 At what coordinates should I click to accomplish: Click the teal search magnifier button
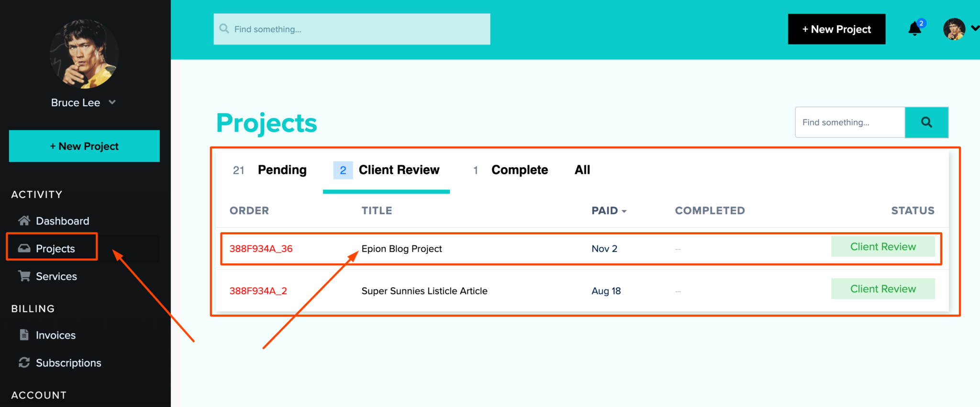926,122
